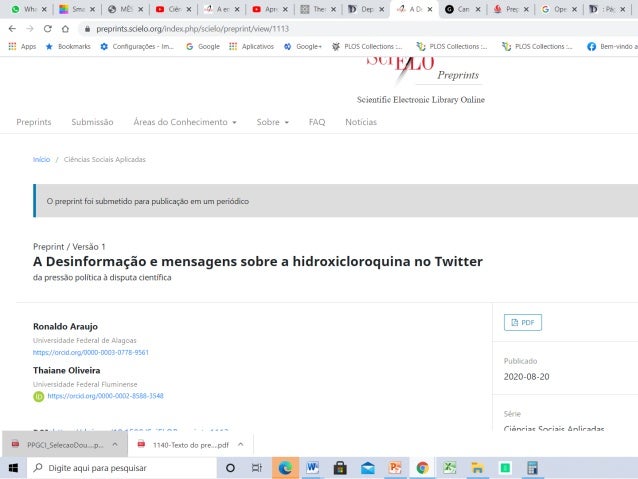Open PowerPoint from taskbar
638x479 pixels.
tap(395, 468)
